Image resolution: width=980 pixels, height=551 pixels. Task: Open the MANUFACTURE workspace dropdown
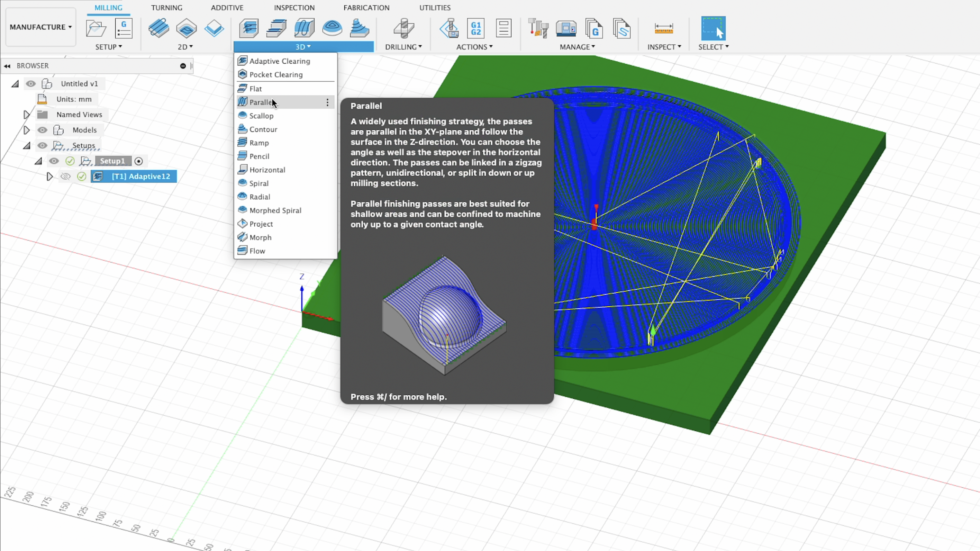tap(41, 27)
